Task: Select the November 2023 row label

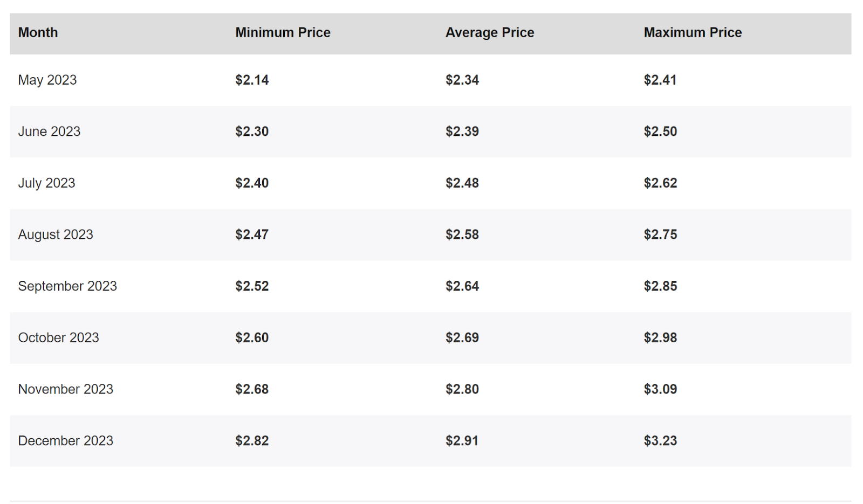Action: pyautogui.click(x=66, y=389)
